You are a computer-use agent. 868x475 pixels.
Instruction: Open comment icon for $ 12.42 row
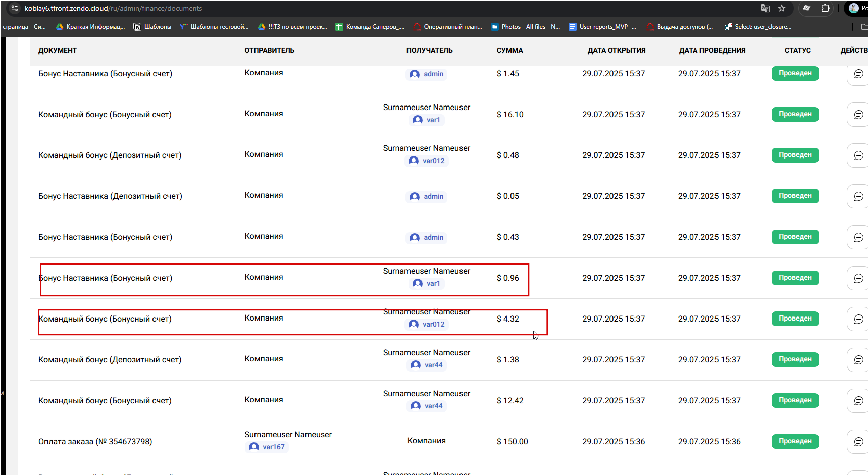858,401
